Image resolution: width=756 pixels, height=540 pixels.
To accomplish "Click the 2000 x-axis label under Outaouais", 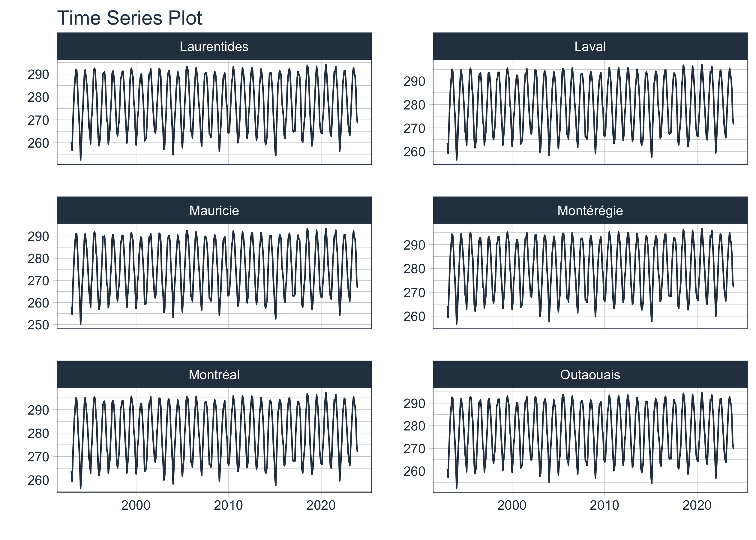I will 512,505.
